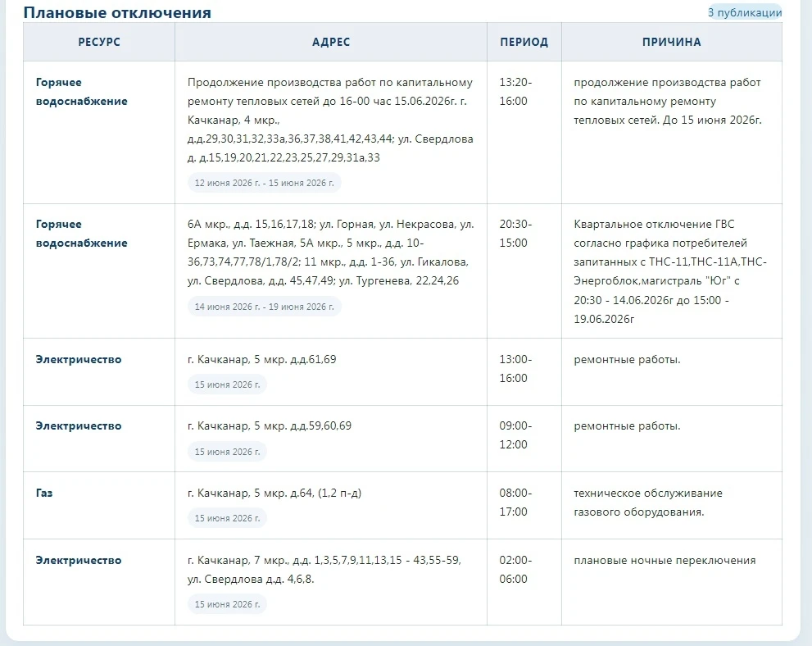Click "Горячее водоснабжение" in the 13:20-16:00 row
This screenshot has width=812, height=646.
[81, 92]
